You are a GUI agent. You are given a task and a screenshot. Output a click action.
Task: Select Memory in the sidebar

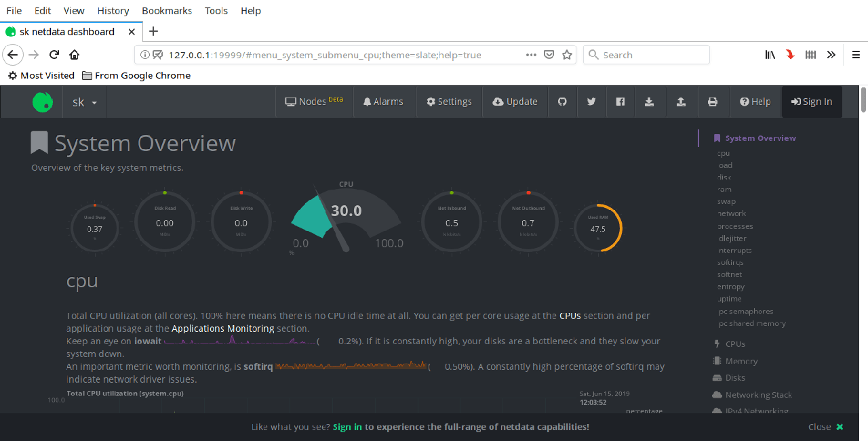[x=741, y=361]
